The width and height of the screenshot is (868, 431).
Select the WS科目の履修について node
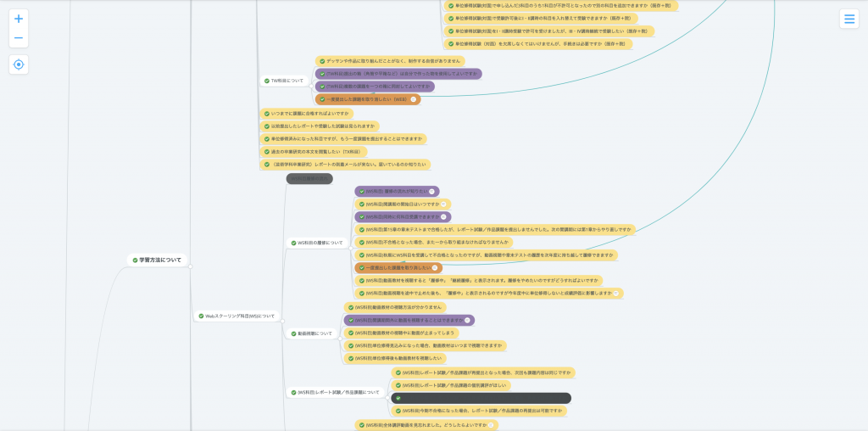318,243
